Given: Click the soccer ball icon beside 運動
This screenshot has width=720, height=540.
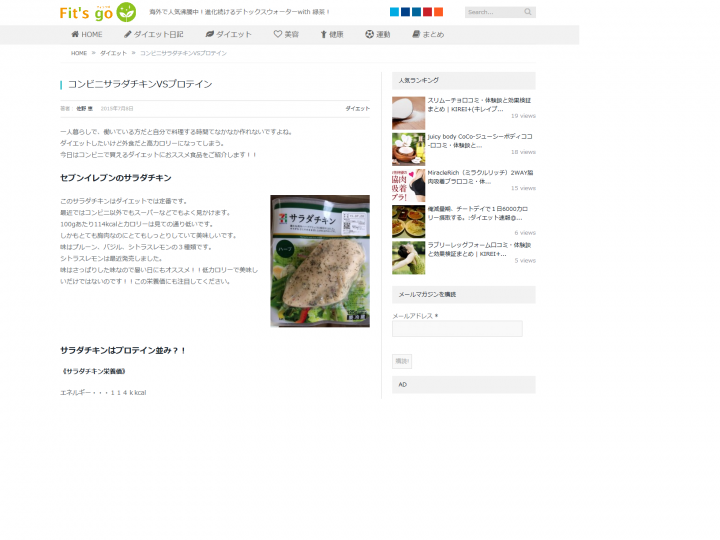Looking at the screenshot, I should tap(369, 34).
